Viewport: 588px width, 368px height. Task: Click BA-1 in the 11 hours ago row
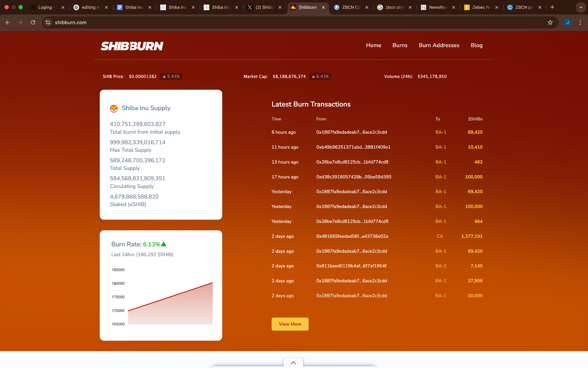pyautogui.click(x=441, y=147)
